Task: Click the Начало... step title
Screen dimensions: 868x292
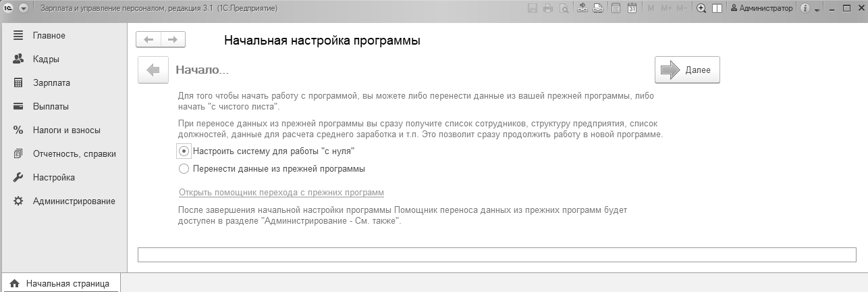Action: point(202,70)
